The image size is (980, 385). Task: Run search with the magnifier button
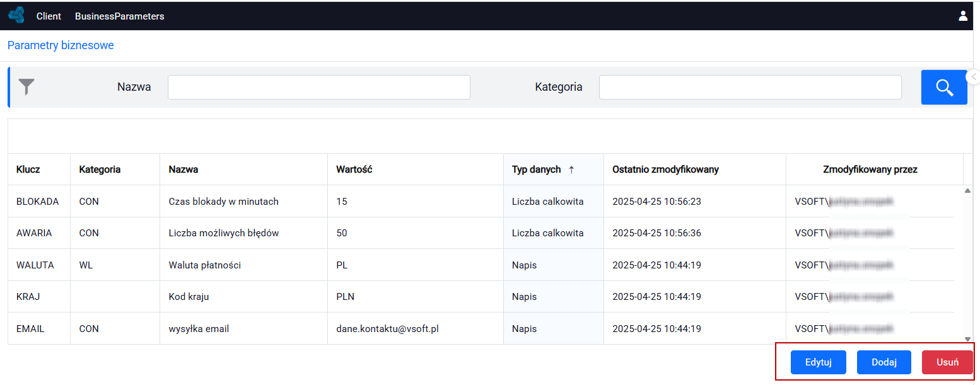944,87
